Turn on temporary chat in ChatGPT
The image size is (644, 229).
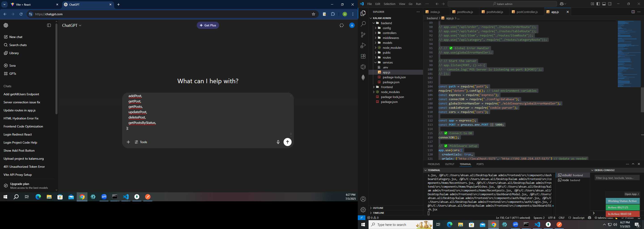coord(341,25)
